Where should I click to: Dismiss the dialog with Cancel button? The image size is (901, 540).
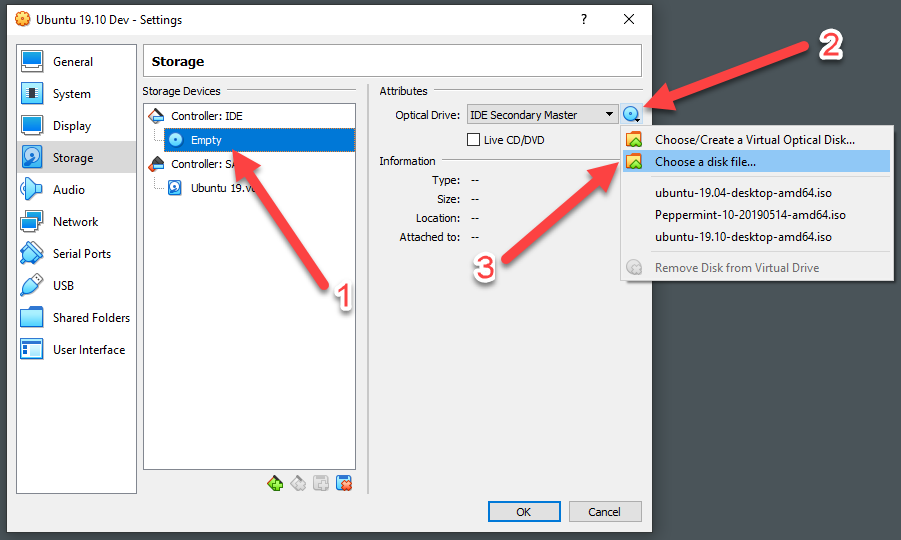604,512
